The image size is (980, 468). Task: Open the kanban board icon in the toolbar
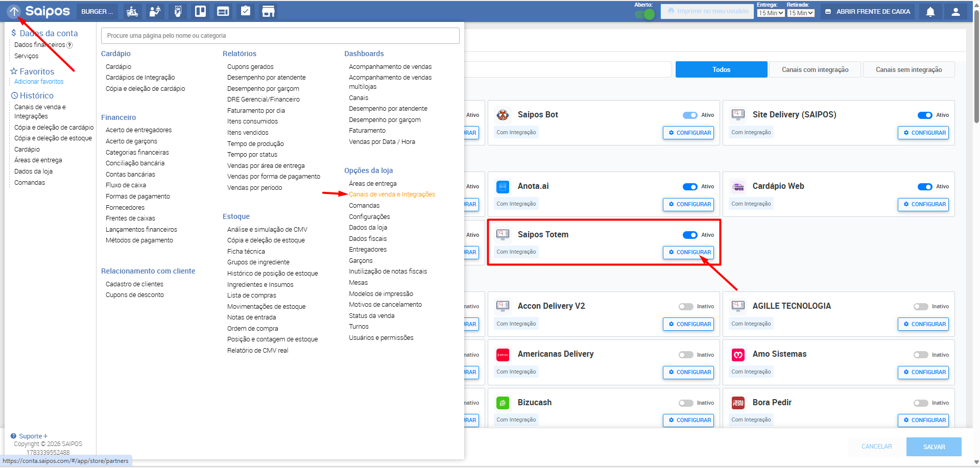point(200,11)
